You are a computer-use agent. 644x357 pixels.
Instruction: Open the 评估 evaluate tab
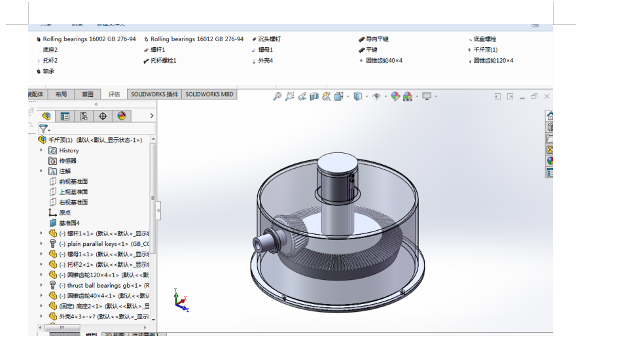114,94
